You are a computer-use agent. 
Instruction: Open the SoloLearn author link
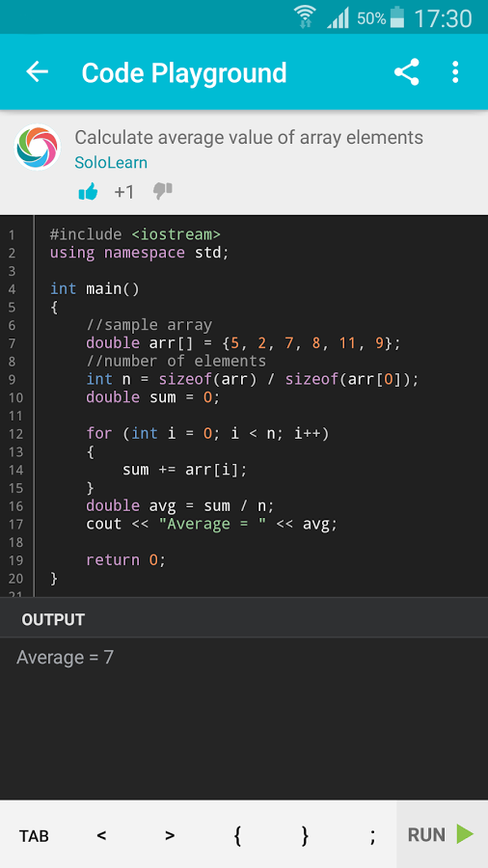111,163
